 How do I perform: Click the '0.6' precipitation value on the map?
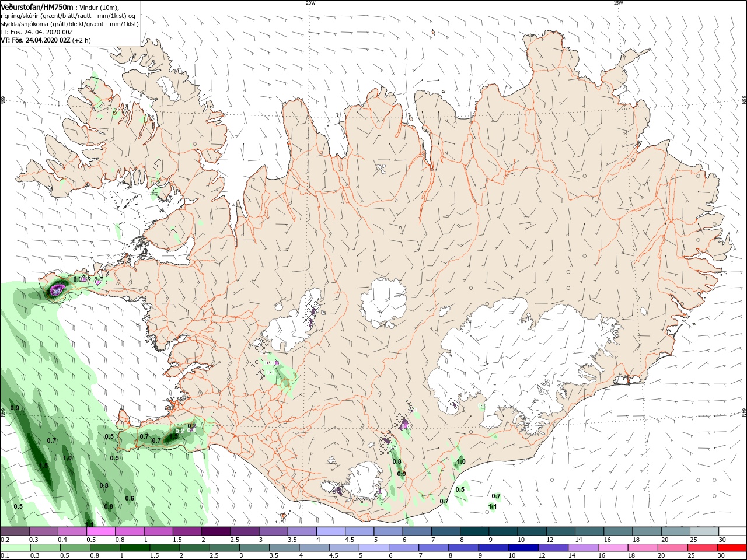130,498
